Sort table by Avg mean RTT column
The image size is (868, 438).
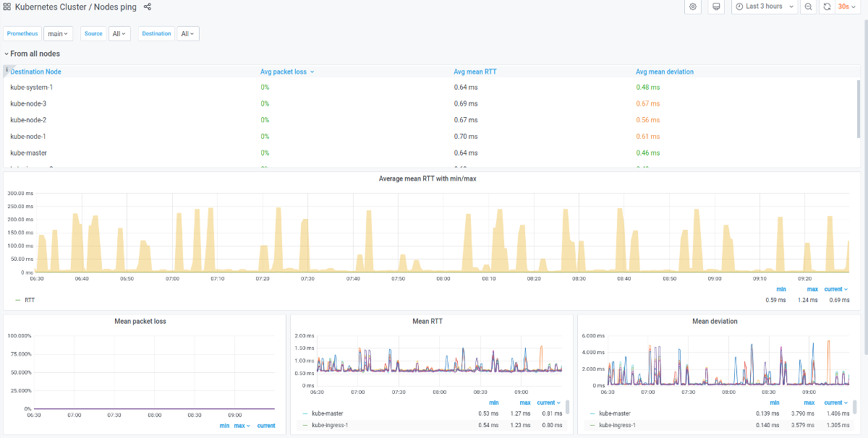(x=475, y=72)
